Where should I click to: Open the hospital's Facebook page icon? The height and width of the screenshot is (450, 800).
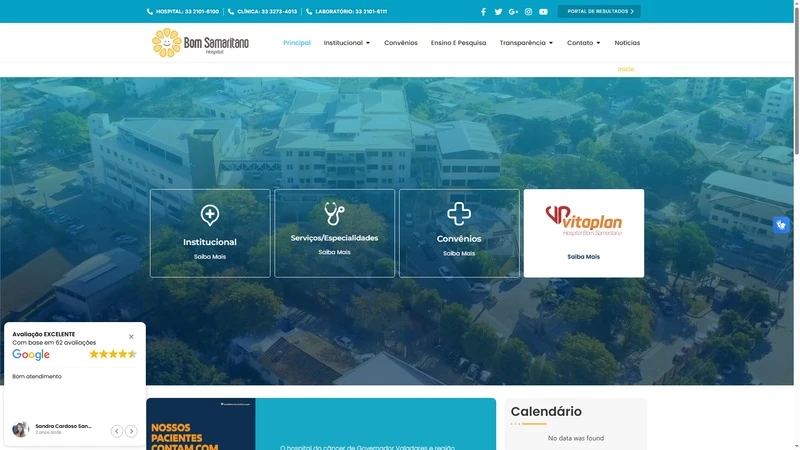tap(483, 12)
